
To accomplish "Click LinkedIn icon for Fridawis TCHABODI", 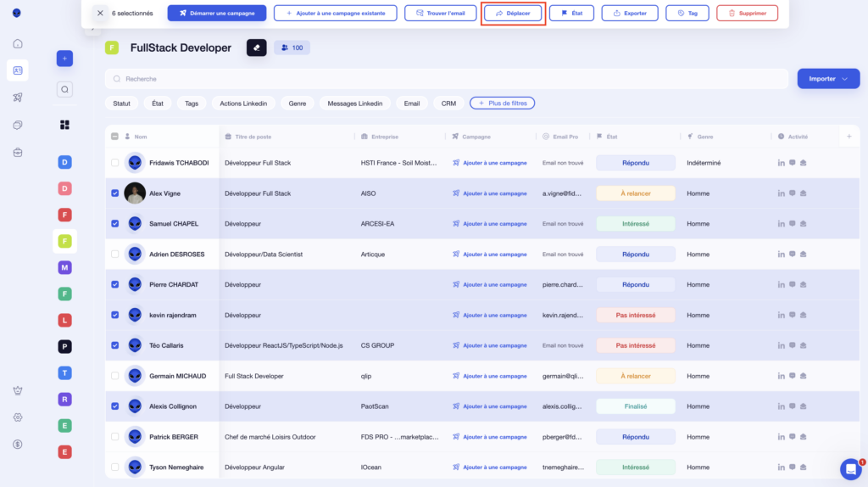I will (x=781, y=163).
